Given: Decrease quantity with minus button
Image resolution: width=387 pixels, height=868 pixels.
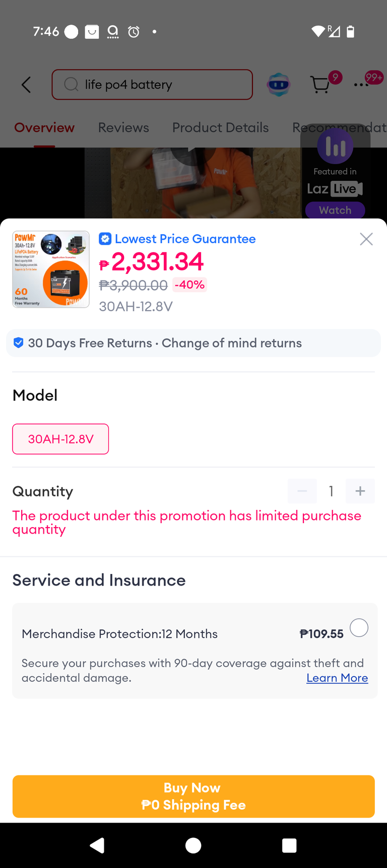Looking at the screenshot, I should click(x=302, y=491).
